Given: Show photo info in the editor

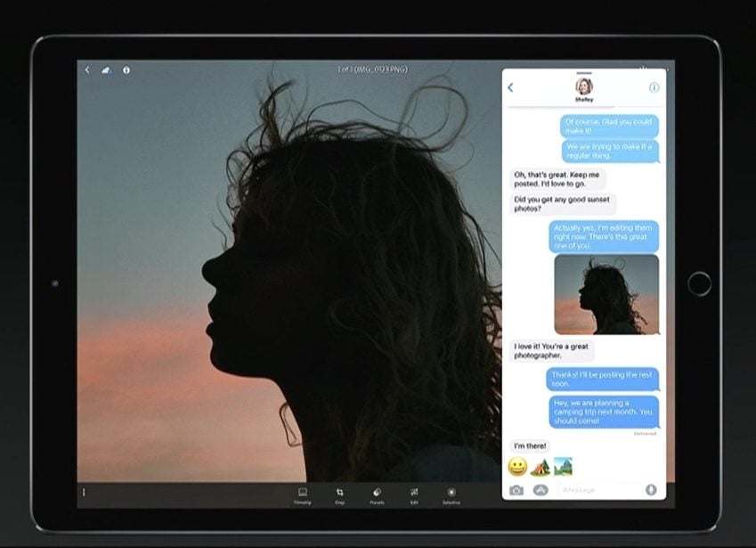Looking at the screenshot, I should pos(126,70).
